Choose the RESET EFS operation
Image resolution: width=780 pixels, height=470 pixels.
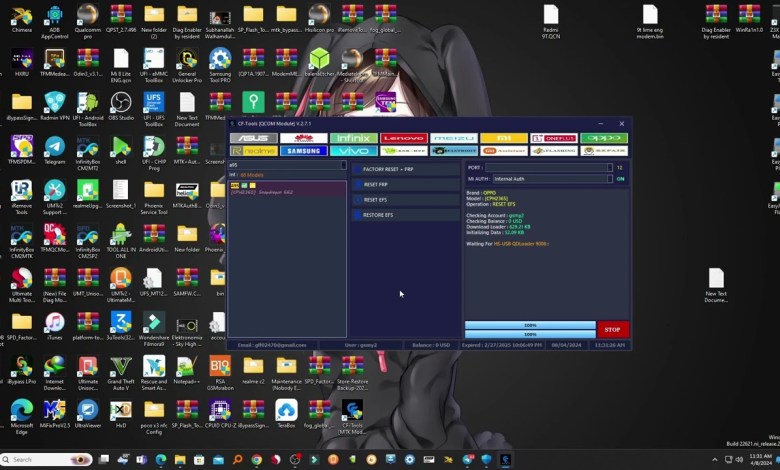(406, 200)
